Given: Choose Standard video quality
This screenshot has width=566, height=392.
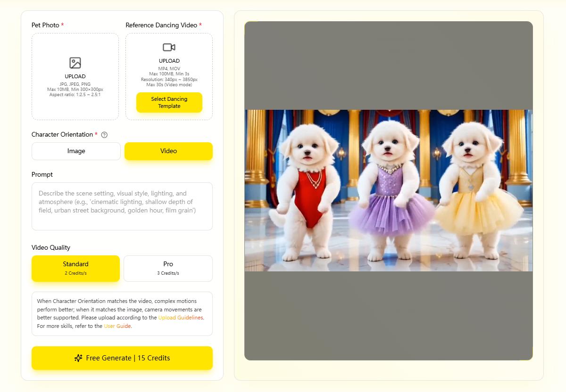Looking at the screenshot, I should (x=75, y=269).
